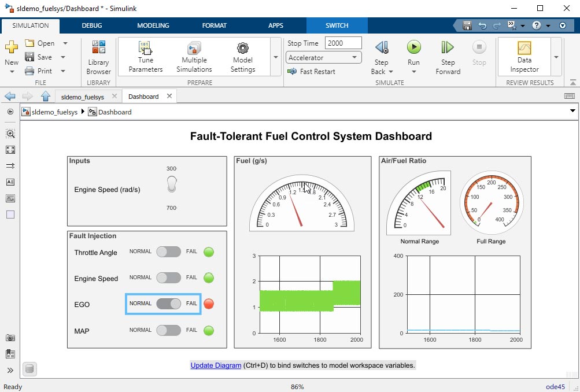Screen dimensions: 580x392
Task: Click the Update Diagram link
Action: click(x=216, y=365)
